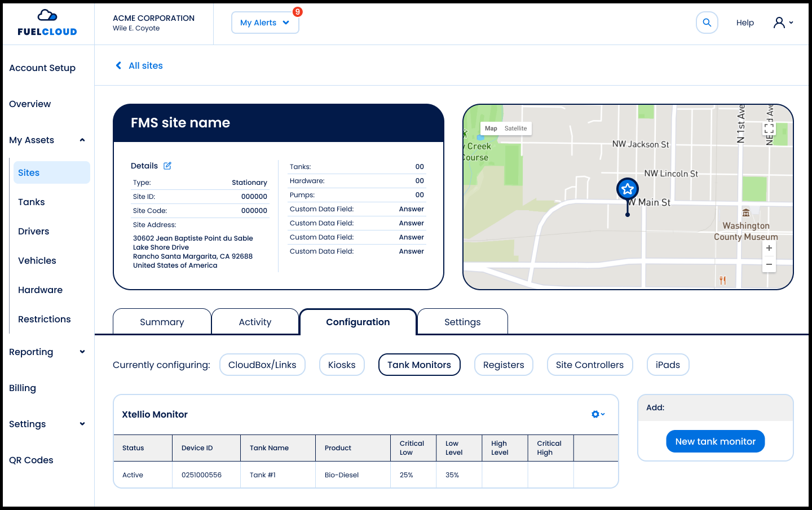The height and width of the screenshot is (510, 812).
Task: Open the Summary tab
Action: (x=162, y=322)
